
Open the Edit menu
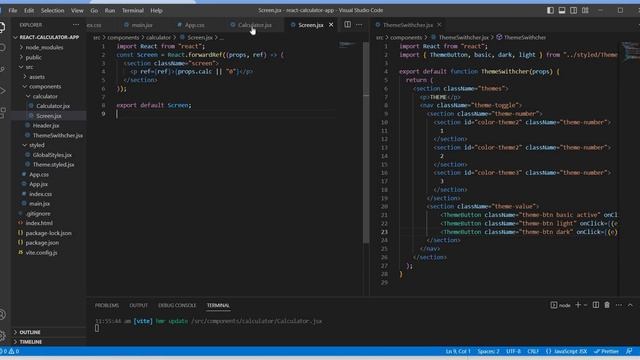click(29, 10)
